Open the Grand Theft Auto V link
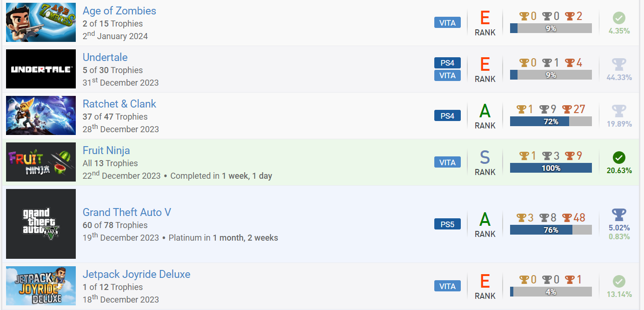This screenshot has width=644, height=310. click(127, 212)
